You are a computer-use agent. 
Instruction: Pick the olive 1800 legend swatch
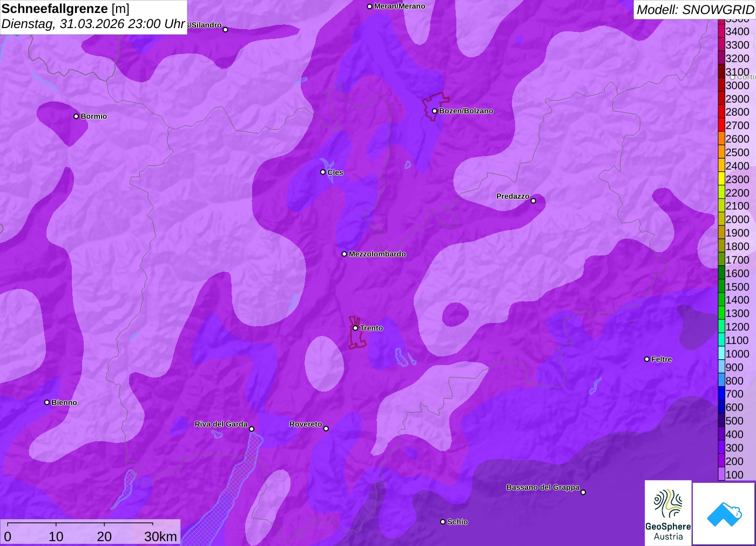pyautogui.click(x=721, y=246)
